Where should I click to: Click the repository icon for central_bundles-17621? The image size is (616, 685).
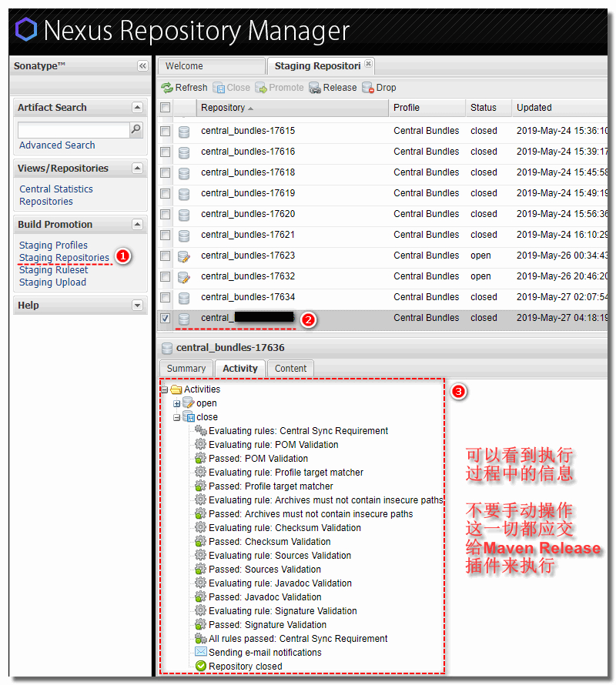pos(184,236)
